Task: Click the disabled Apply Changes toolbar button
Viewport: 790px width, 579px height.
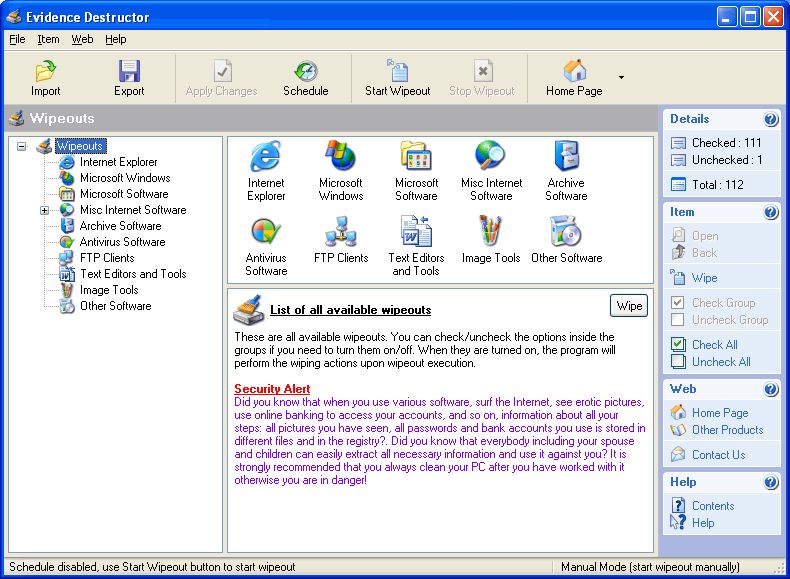Action: (222, 78)
